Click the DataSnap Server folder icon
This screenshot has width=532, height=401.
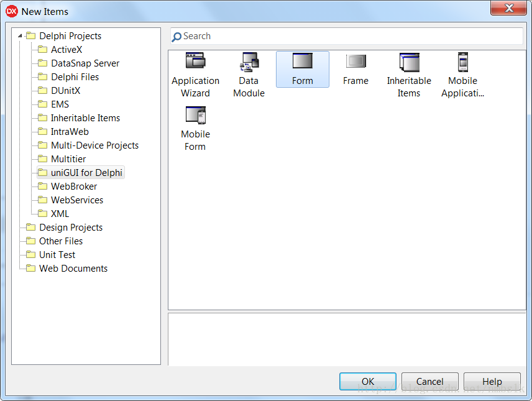(43, 63)
